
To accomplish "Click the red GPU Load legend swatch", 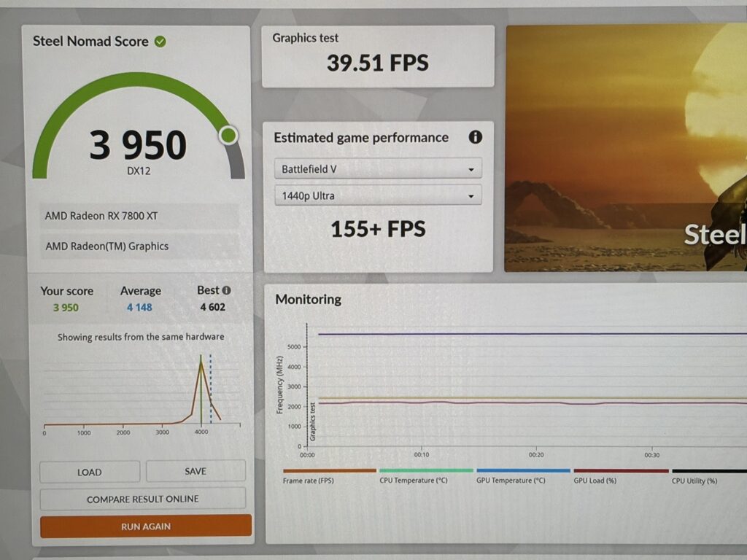I will 621,471.
